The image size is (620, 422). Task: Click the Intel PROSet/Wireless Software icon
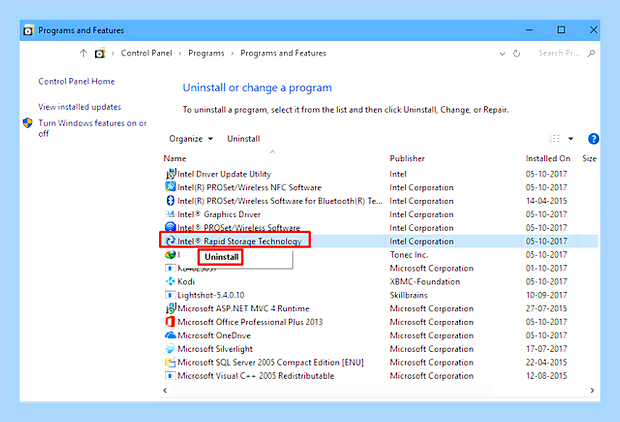(x=170, y=227)
